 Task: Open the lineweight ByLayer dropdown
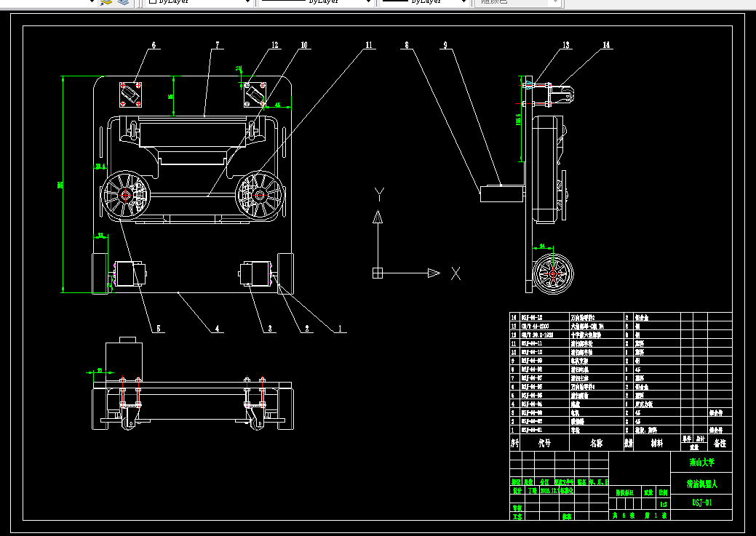425,2
